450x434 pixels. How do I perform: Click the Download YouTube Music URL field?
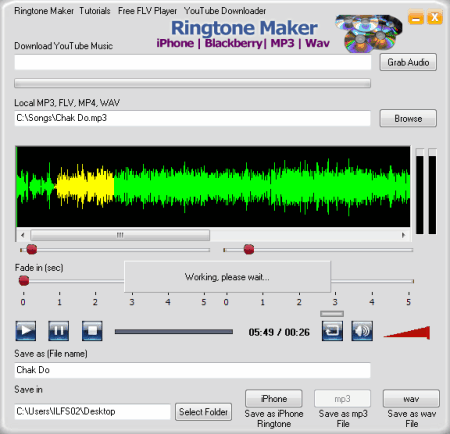193,62
